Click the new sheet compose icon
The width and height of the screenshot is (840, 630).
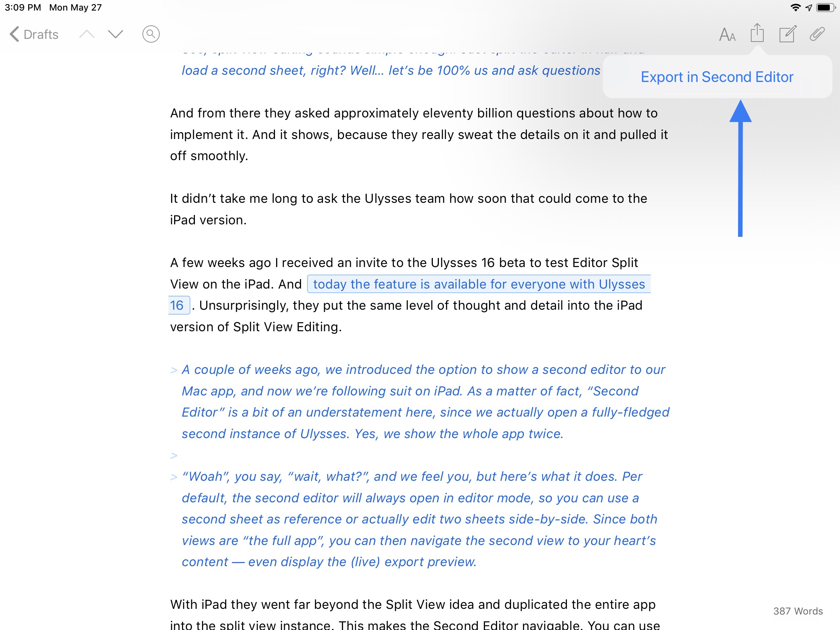click(788, 34)
